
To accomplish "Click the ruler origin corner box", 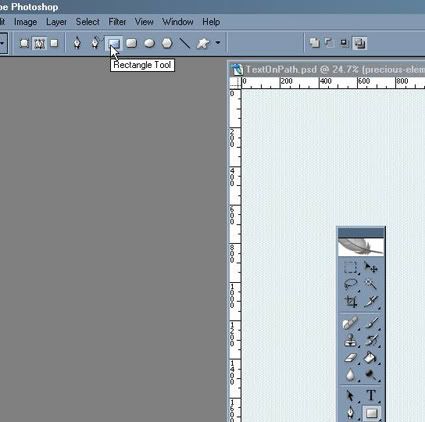I will coord(236,82).
